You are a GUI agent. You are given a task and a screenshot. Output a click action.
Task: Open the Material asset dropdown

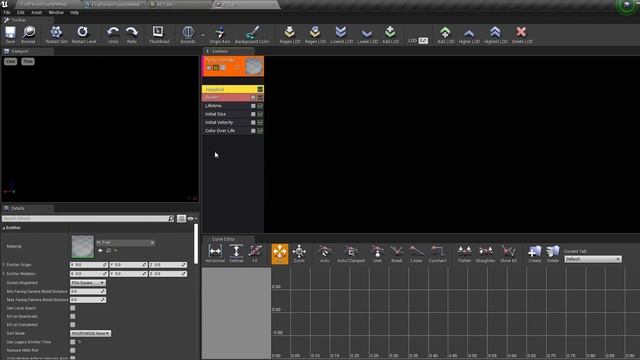(x=125, y=242)
